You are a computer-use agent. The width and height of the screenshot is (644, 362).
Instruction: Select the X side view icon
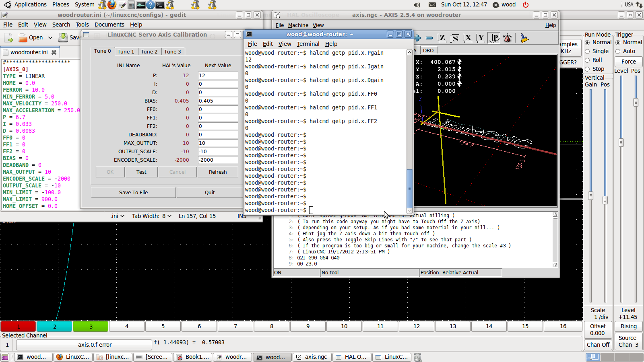(468, 38)
